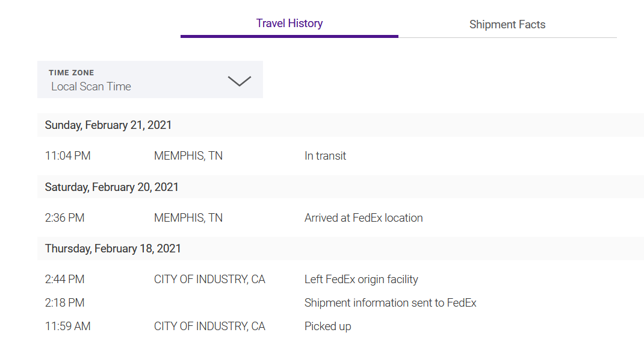Open the Arrived at FedEx location entry
The width and height of the screenshot is (644, 350).
363,217
